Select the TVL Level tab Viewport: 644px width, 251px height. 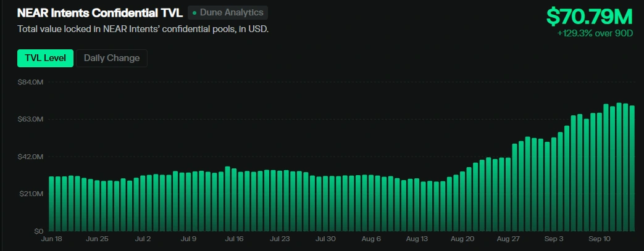pos(45,58)
